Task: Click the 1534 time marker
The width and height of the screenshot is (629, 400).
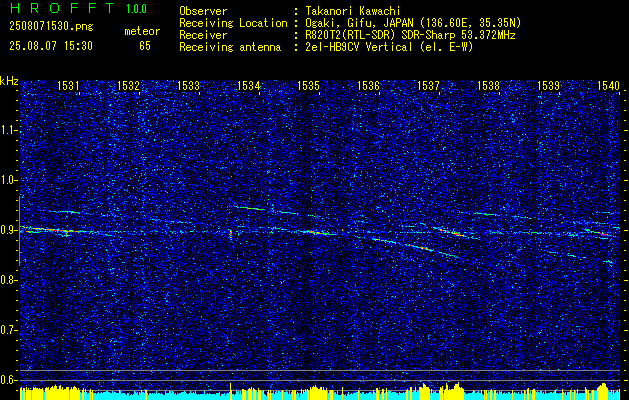Action: [x=248, y=85]
